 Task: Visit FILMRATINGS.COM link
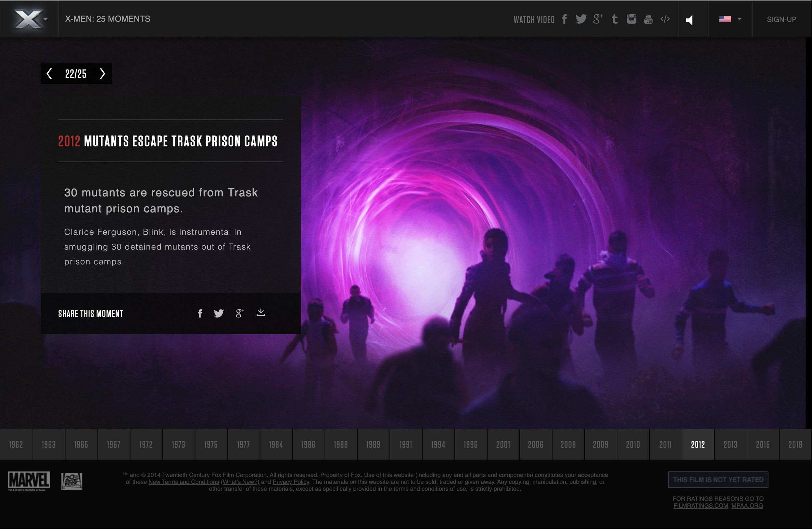[x=701, y=506]
